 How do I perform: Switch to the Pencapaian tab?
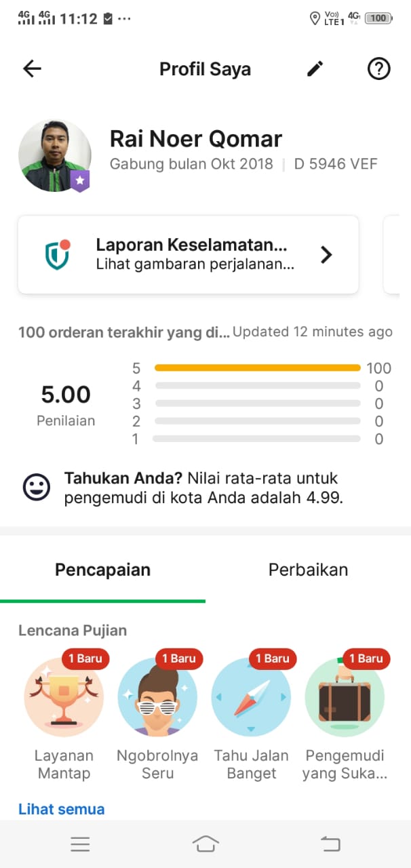[102, 570]
